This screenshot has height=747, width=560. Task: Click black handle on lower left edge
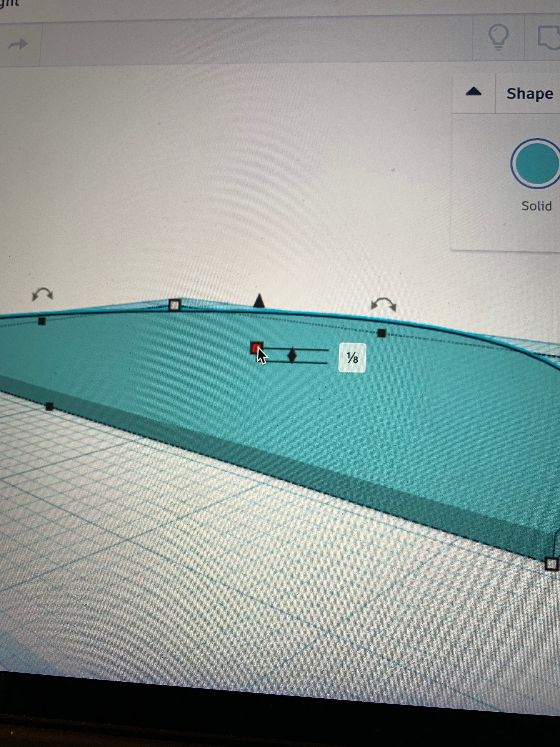click(x=50, y=407)
